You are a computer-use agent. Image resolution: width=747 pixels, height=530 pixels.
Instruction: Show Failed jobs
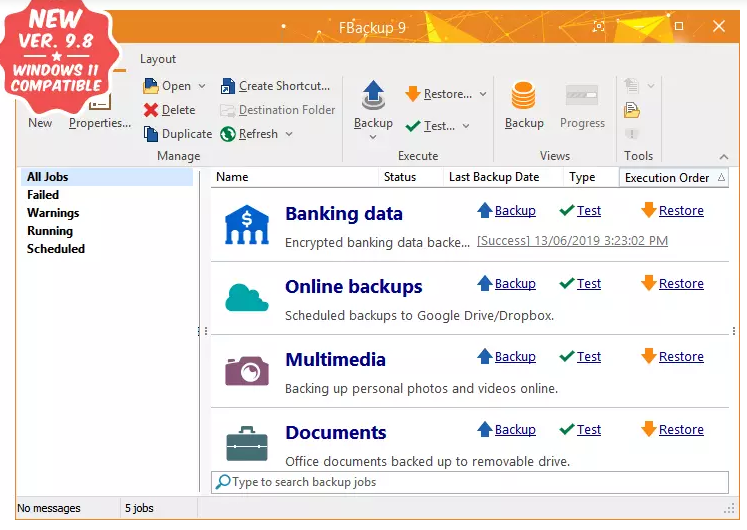tap(43, 195)
